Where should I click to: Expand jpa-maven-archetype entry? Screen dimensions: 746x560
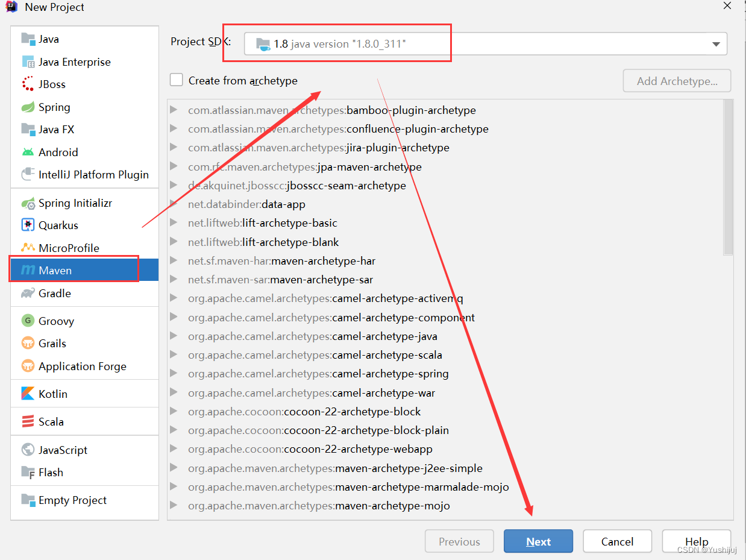(174, 166)
